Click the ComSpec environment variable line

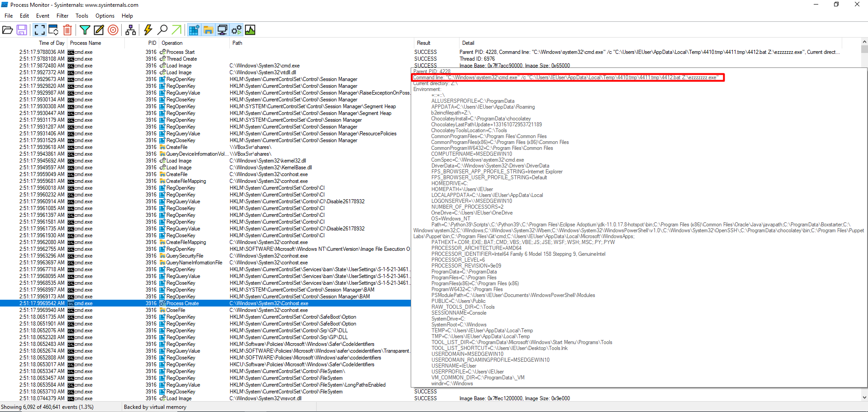(477, 160)
